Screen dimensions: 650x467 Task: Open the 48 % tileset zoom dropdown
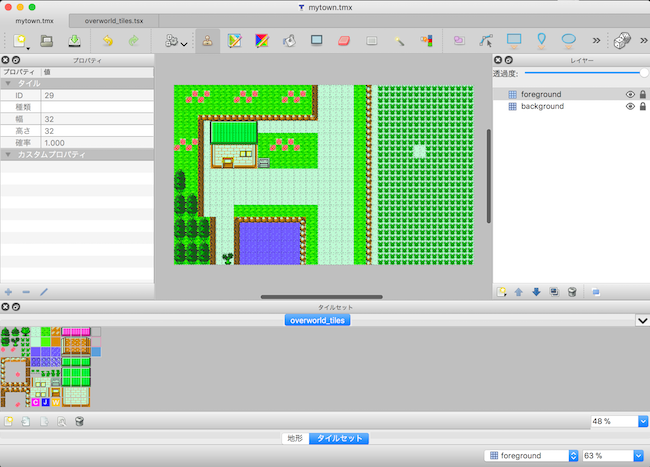tap(643, 421)
